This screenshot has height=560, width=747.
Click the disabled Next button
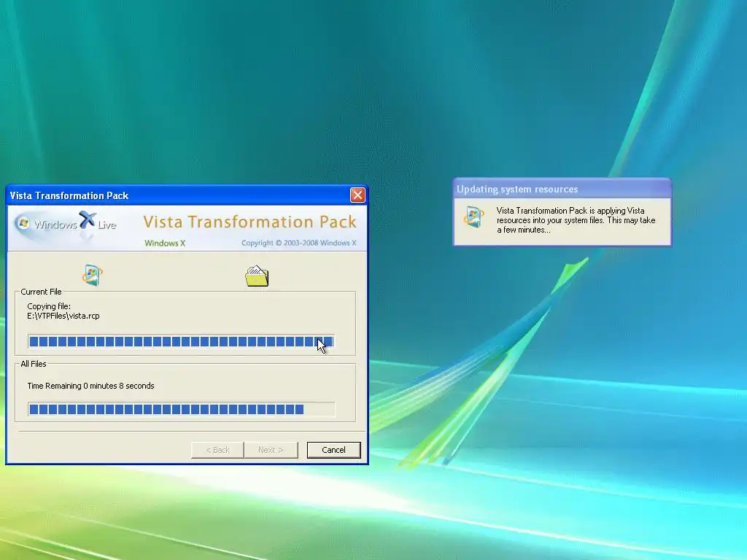271,450
